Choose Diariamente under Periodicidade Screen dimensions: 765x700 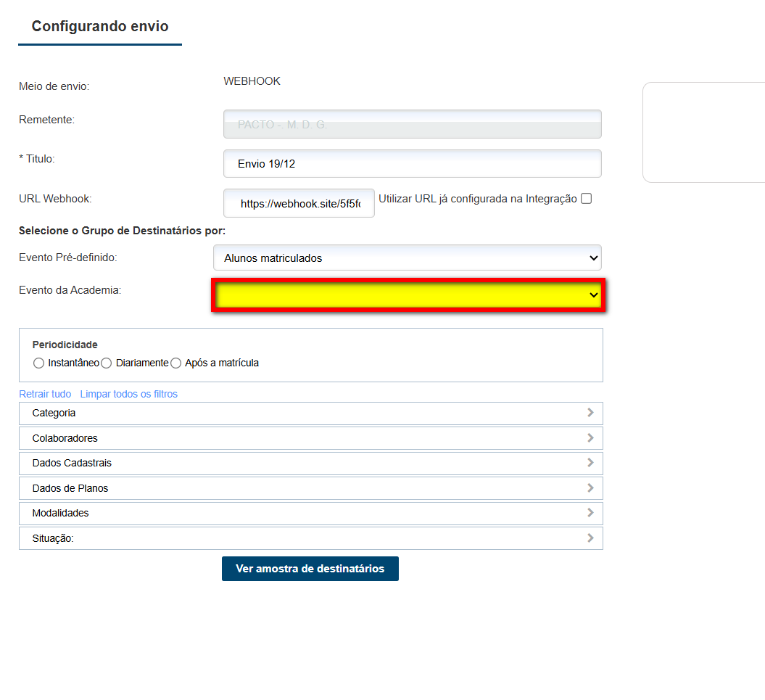pos(106,363)
